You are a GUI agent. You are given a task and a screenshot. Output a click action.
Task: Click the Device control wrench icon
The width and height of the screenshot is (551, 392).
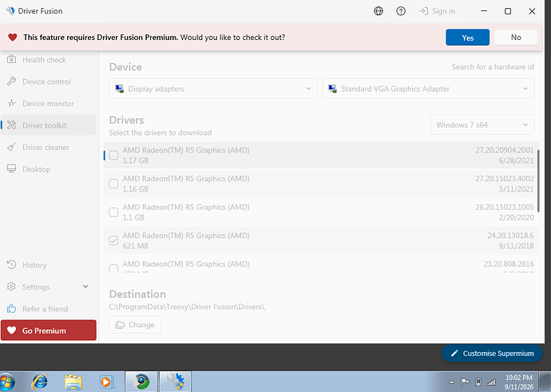(x=12, y=81)
